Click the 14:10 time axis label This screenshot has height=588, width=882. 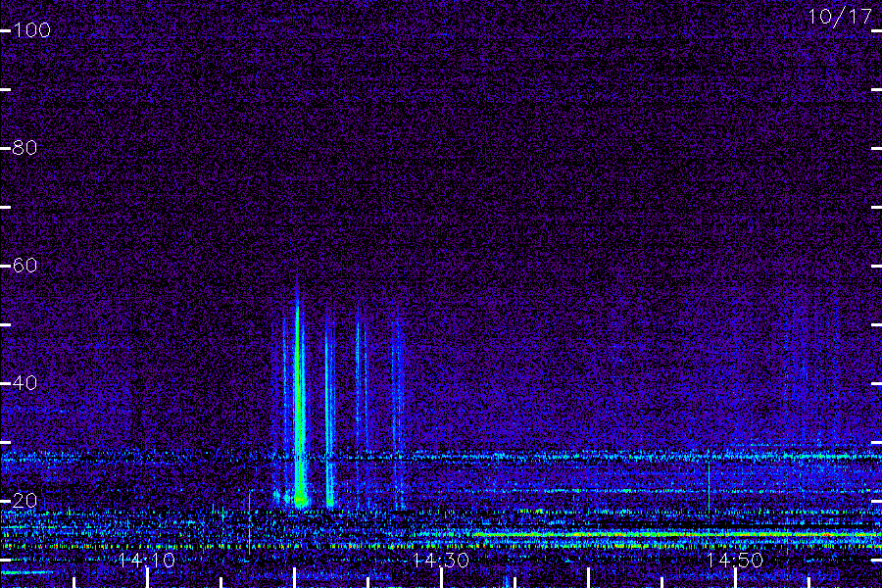click(147, 560)
